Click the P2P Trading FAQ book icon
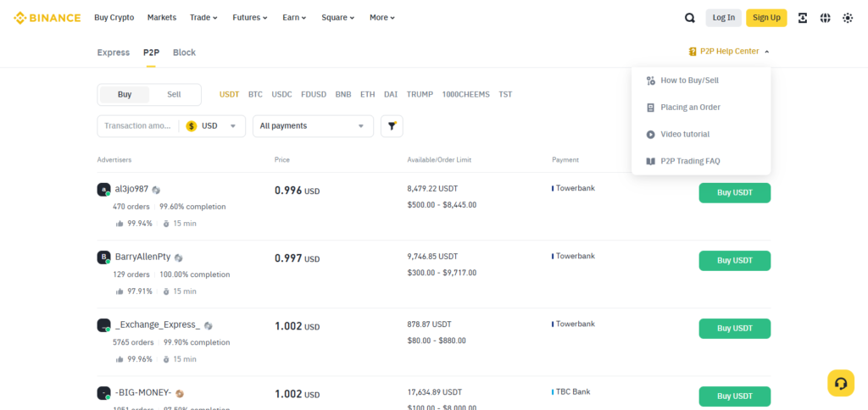868x410 pixels. tap(651, 162)
